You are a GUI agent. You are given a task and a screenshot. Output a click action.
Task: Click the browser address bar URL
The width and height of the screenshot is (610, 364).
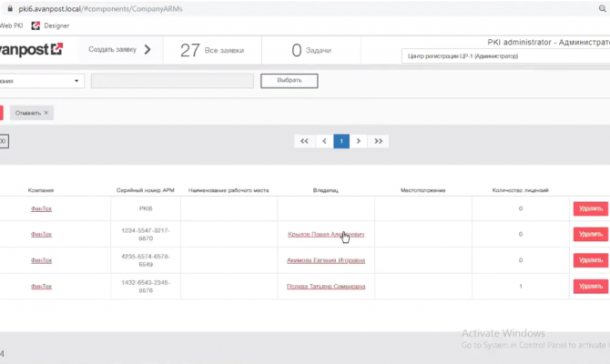tap(100, 8)
